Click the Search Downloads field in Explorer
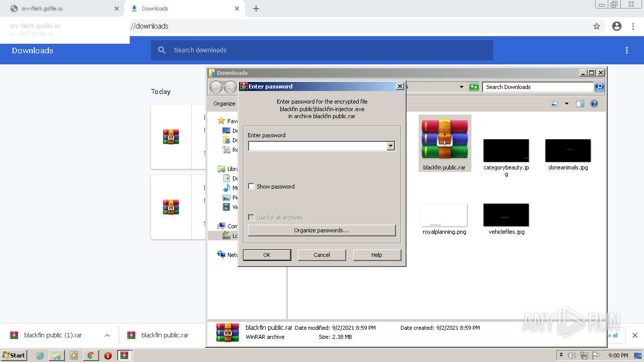 (538, 87)
